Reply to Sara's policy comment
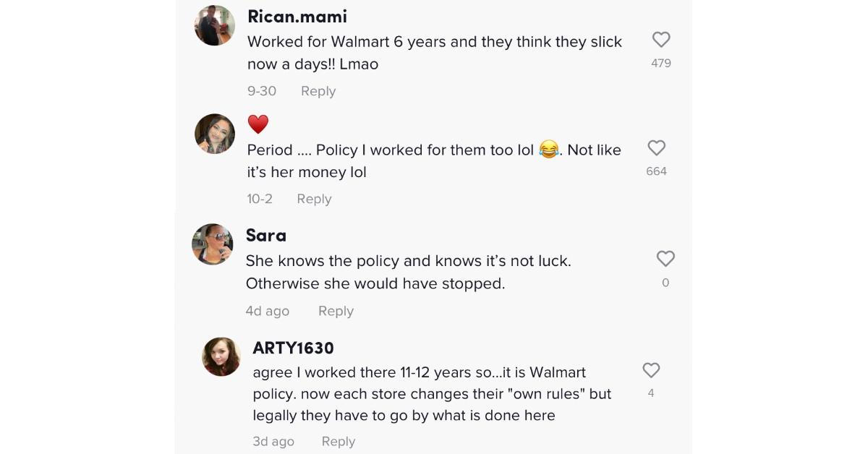This screenshot has height=454, width=868. 336,311
